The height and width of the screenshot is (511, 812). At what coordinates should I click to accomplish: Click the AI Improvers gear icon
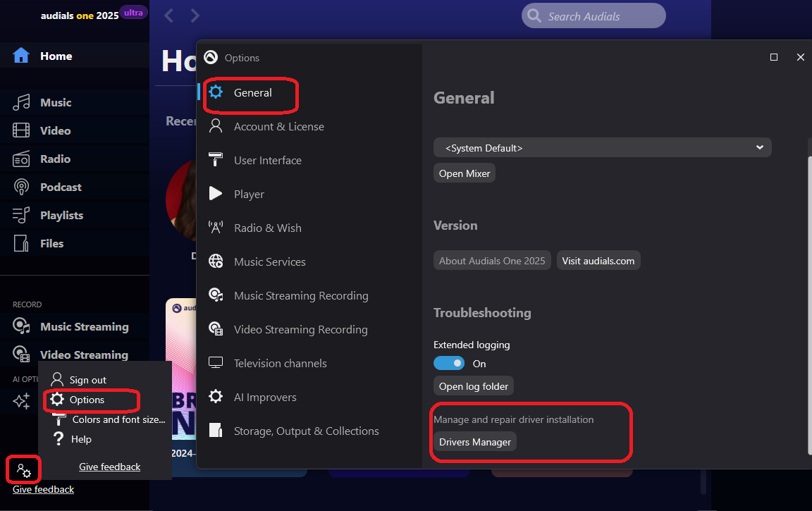216,397
